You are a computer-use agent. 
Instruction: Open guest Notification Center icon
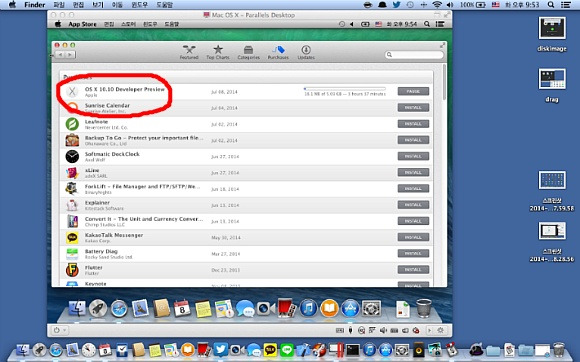tap(440, 24)
